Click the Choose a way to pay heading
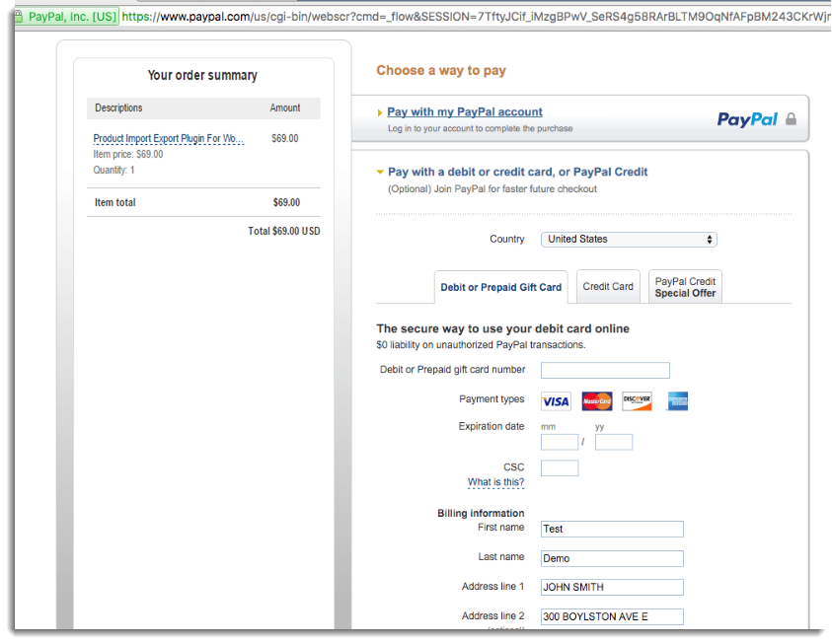 441,70
